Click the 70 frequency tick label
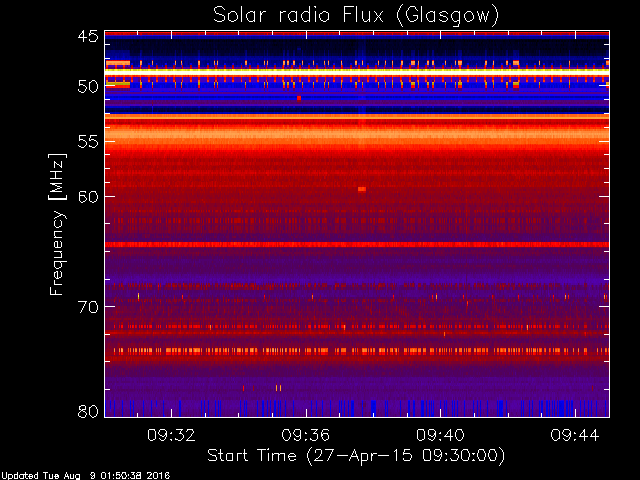Screen dimensions: 640x480 (x=88, y=307)
